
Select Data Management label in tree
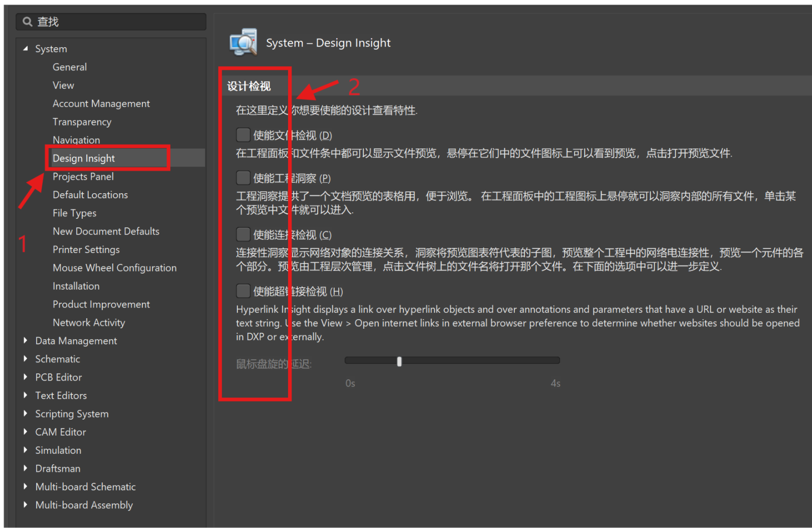pyautogui.click(x=76, y=341)
